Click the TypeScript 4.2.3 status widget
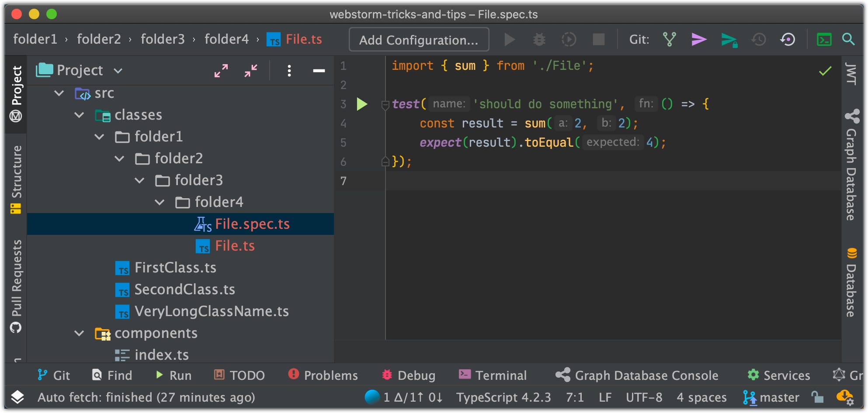The width and height of the screenshot is (868, 413). [x=503, y=397]
